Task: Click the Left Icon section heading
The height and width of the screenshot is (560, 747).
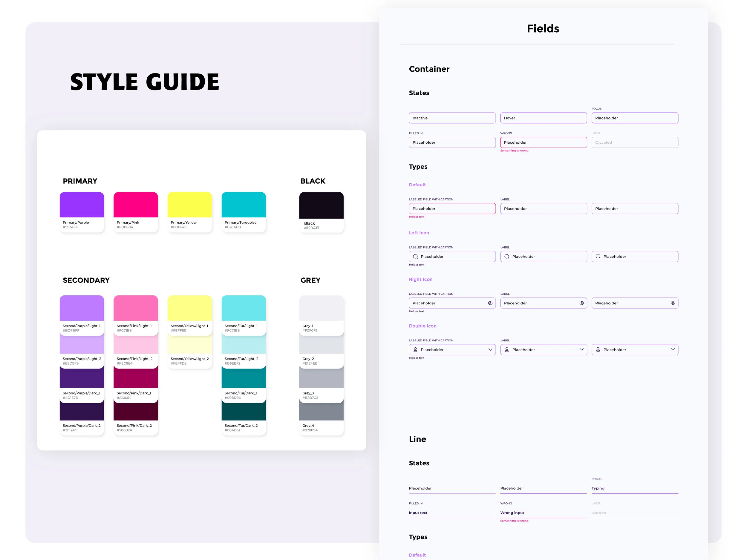Action: [x=419, y=233]
